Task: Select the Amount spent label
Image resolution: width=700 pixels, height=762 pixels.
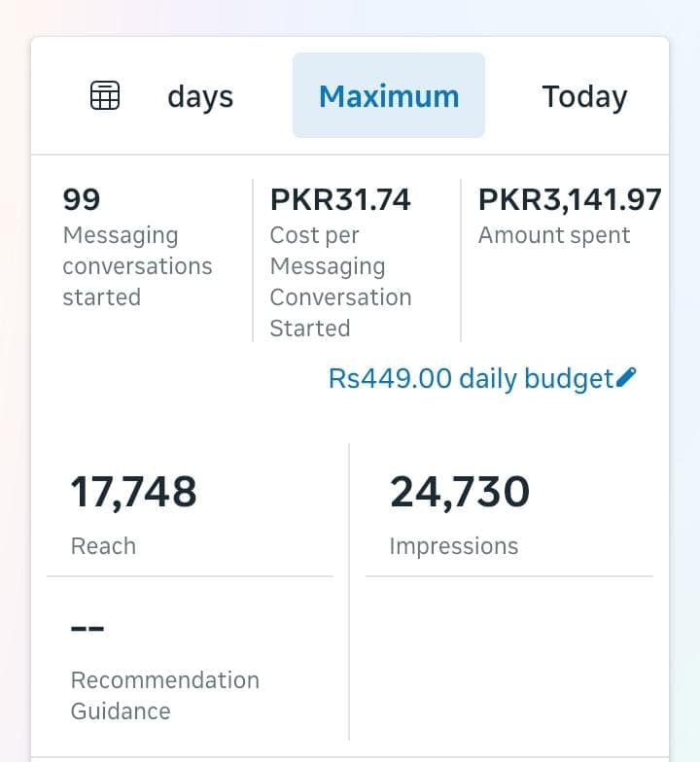Action: (554, 235)
